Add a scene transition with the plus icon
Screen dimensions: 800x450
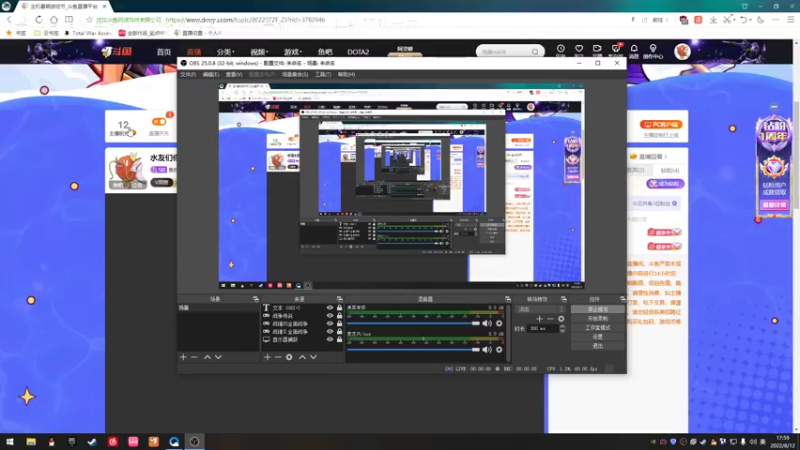click(x=539, y=319)
